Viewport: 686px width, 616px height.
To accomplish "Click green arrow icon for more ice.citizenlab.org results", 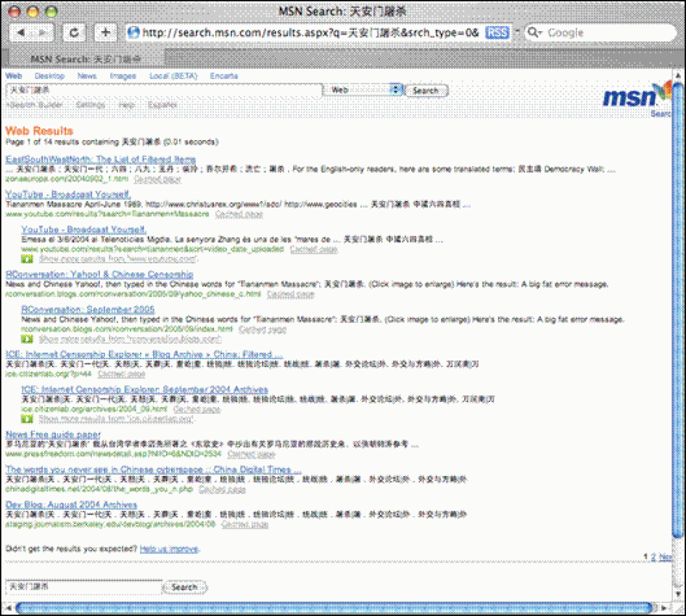I will pyautogui.click(x=27, y=419).
